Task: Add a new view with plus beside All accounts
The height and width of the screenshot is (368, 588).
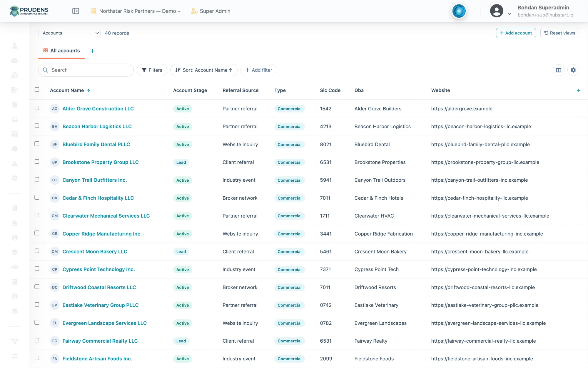Action: (92, 51)
